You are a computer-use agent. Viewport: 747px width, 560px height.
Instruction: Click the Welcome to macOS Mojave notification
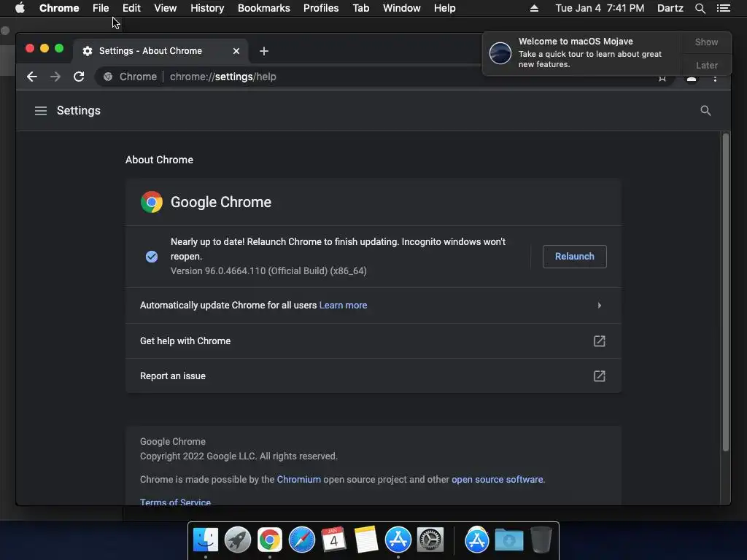pos(581,53)
